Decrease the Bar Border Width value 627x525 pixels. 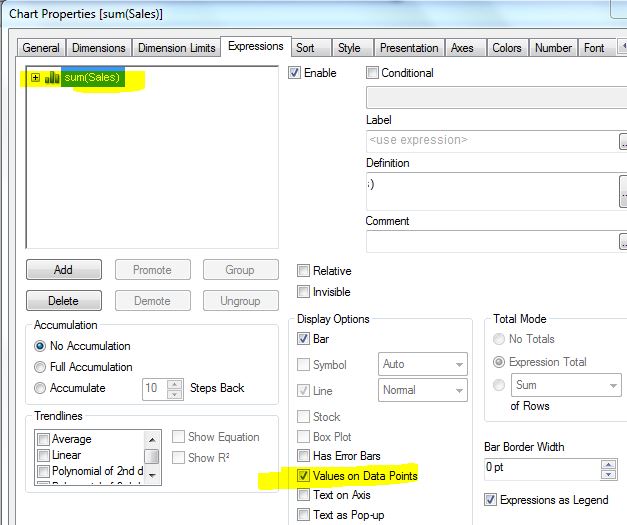click(609, 475)
